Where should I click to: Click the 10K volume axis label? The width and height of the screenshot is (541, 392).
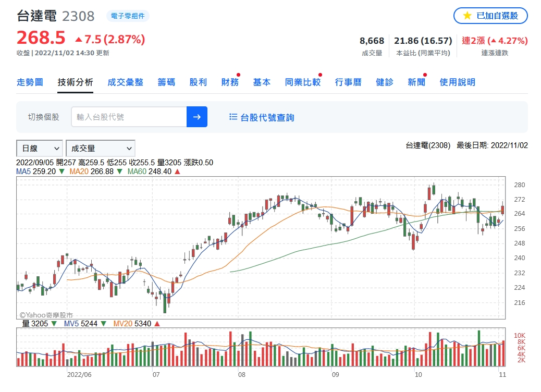(519, 335)
